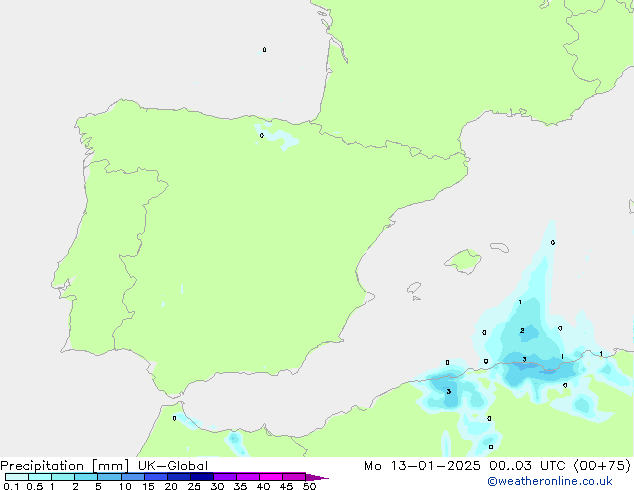Open the weatheronline.co.uk copyright link

pos(550,481)
